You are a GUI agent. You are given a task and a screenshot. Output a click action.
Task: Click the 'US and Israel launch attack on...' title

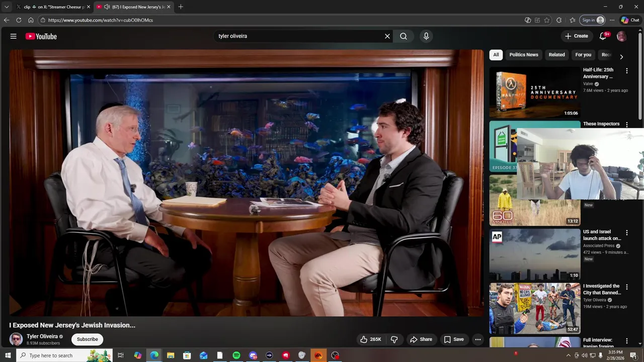click(x=602, y=235)
